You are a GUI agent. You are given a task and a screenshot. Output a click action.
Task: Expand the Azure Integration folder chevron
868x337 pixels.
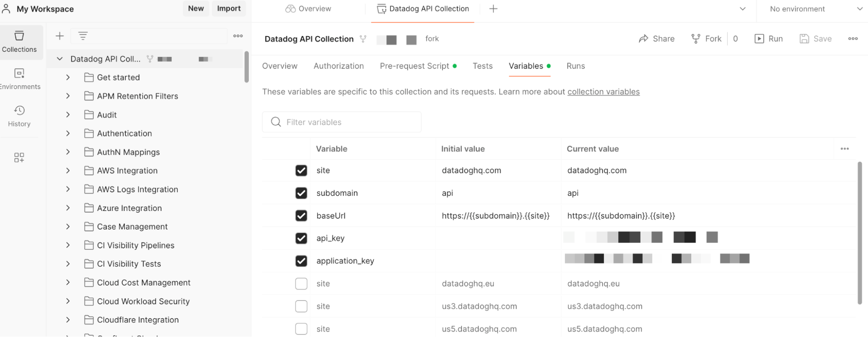[68, 208]
